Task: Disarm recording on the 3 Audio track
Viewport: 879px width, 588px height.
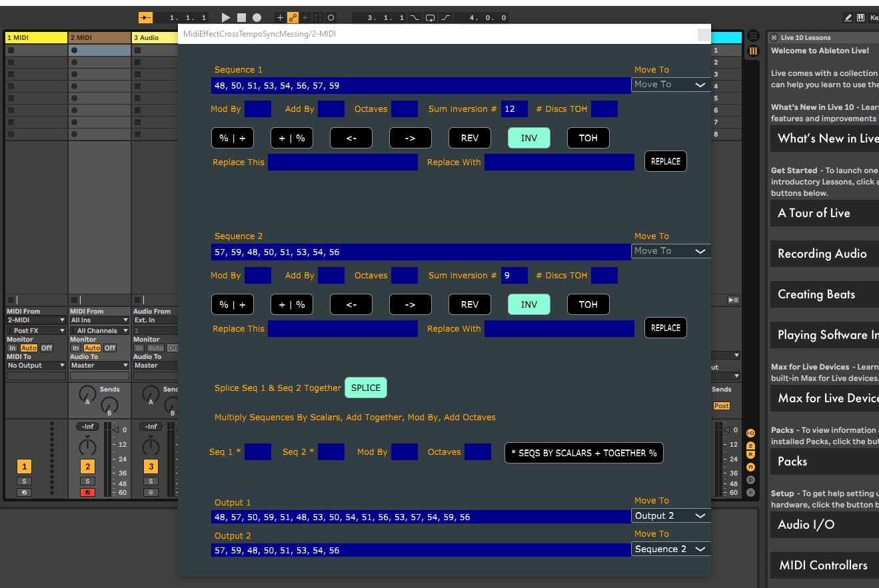Action: pyautogui.click(x=150, y=492)
